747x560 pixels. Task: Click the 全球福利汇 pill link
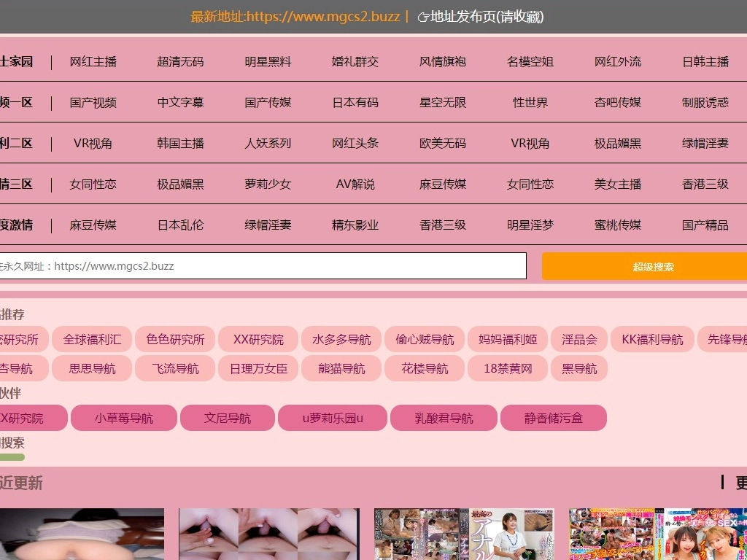click(92, 339)
